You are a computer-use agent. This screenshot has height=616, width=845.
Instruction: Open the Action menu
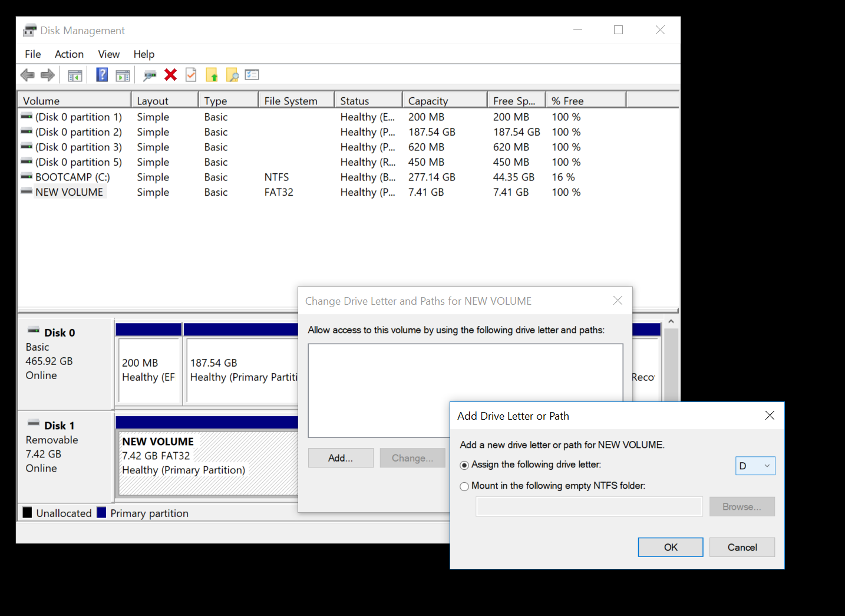point(69,54)
